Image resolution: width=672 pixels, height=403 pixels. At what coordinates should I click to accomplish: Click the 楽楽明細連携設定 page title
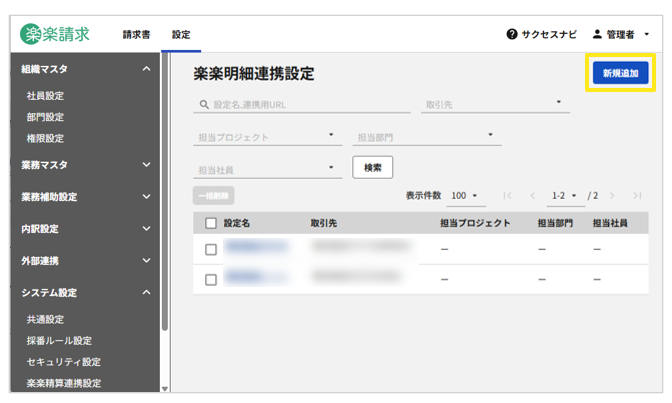click(x=254, y=74)
